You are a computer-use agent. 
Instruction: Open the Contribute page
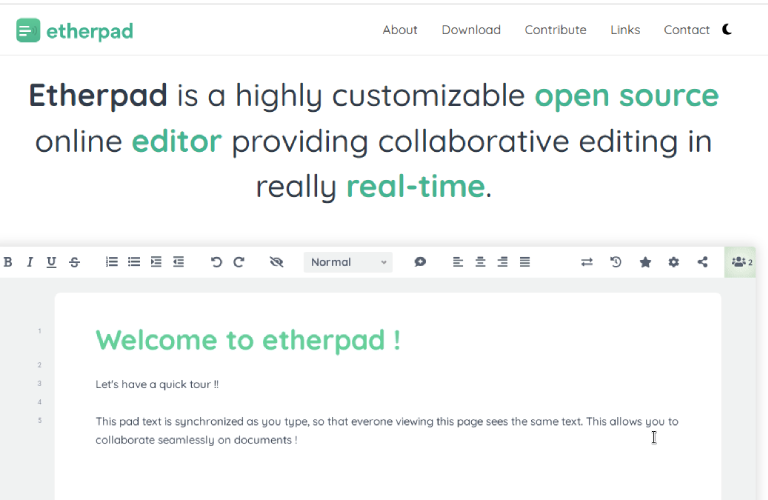555,30
